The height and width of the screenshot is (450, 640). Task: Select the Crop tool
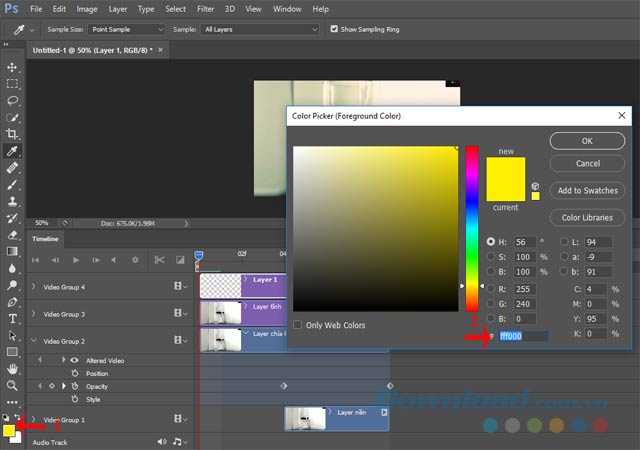click(x=13, y=134)
